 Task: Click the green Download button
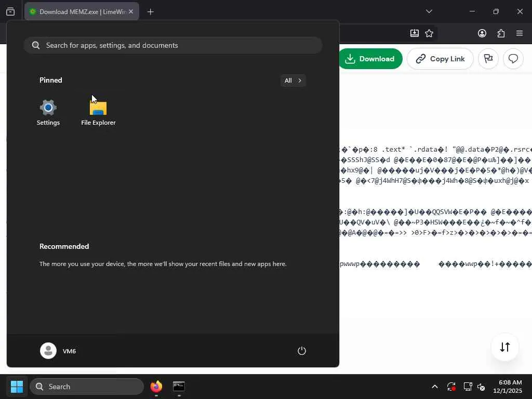point(370,59)
